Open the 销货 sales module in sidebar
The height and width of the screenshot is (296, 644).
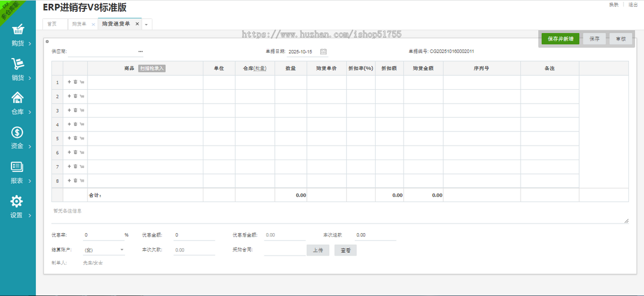pyautogui.click(x=18, y=70)
